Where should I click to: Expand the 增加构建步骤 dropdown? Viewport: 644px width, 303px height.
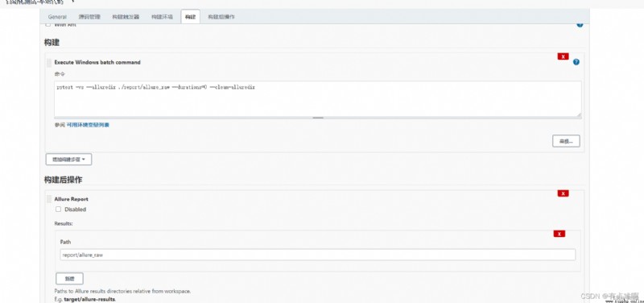click(x=68, y=159)
